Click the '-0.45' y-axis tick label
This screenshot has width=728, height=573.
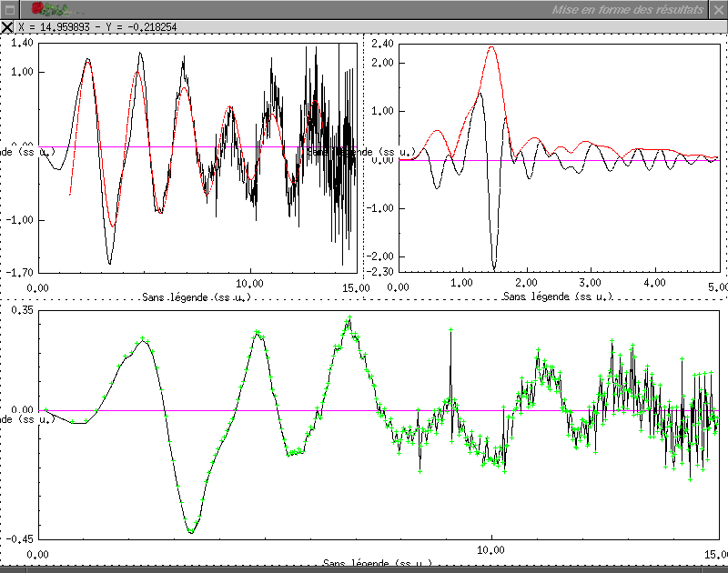[x=19, y=539]
